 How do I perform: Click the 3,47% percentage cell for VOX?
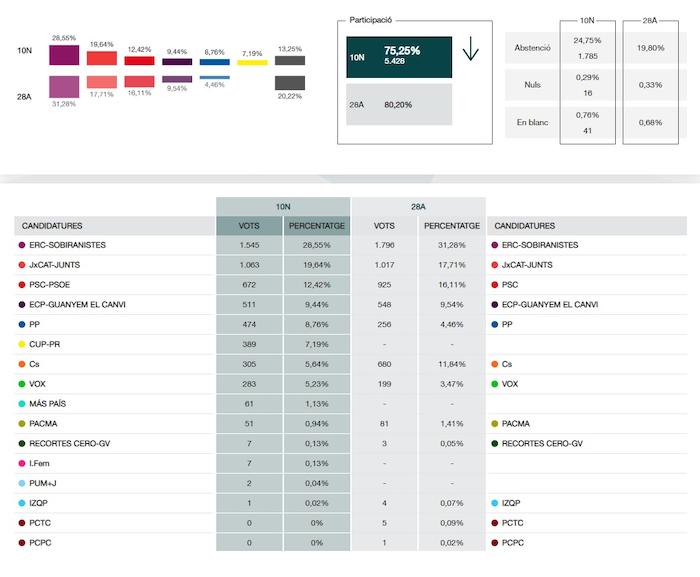pyautogui.click(x=452, y=384)
